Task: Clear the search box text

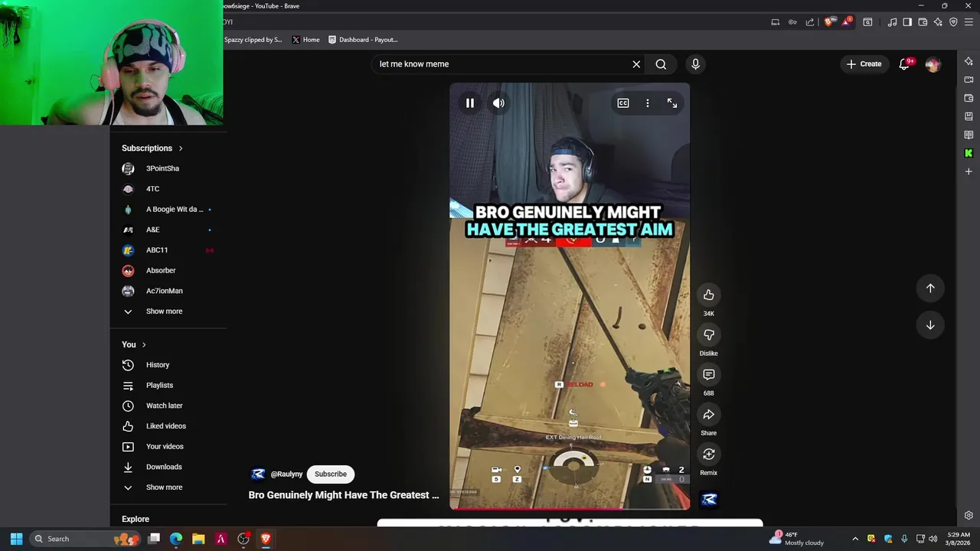Action: click(636, 64)
